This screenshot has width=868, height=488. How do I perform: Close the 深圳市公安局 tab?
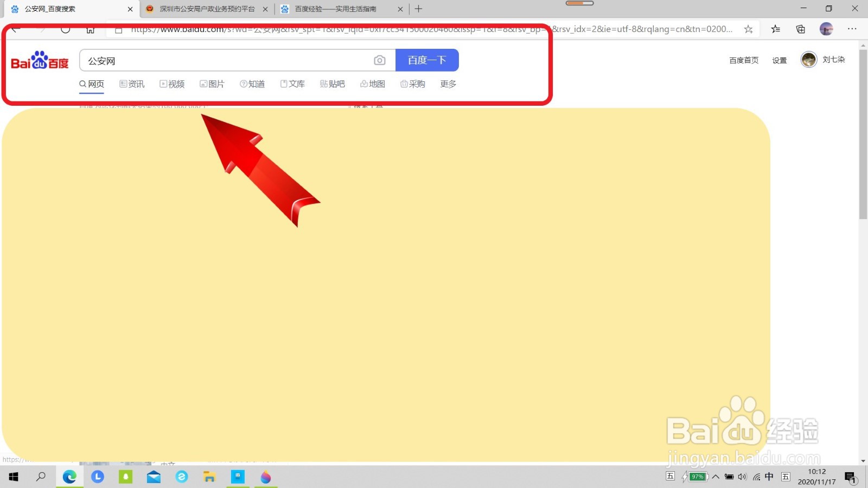(265, 9)
